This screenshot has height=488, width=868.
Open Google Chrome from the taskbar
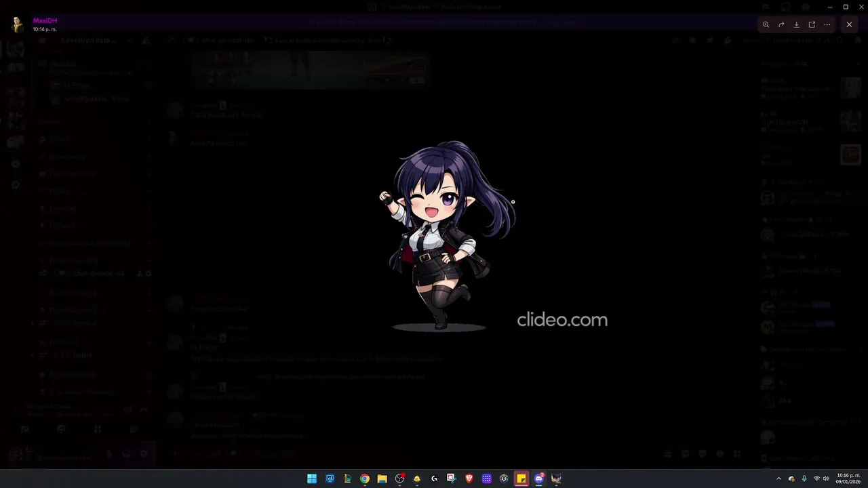(365, 479)
